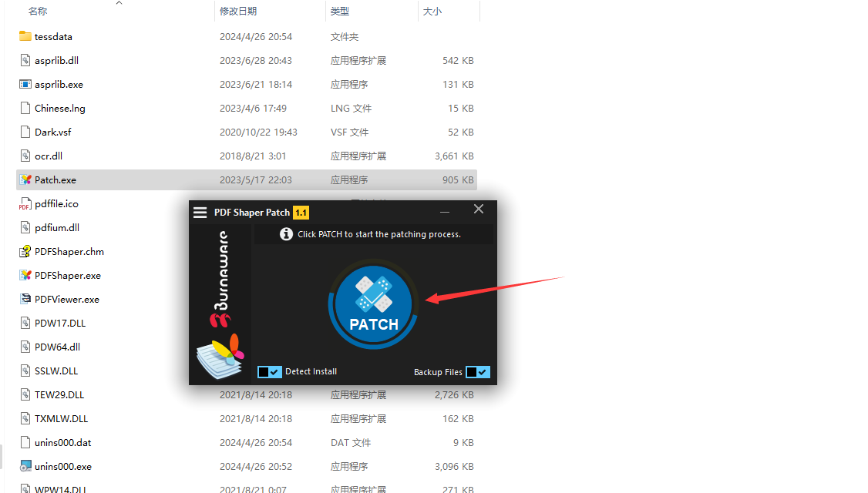Click the 1.1 version badge
Screen dimensions: 868x493
pyautogui.click(x=301, y=213)
